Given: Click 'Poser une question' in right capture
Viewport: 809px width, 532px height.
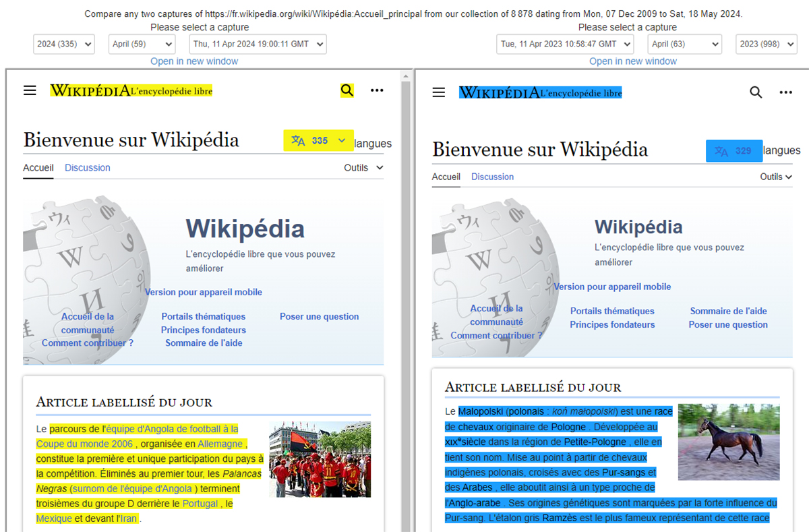Looking at the screenshot, I should click(x=728, y=324).
